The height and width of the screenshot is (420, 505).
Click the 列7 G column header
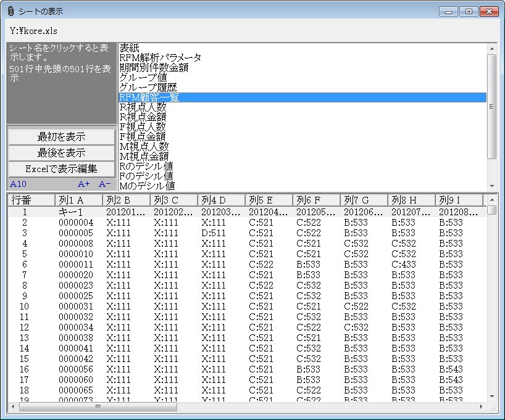[x=364, y=200]
